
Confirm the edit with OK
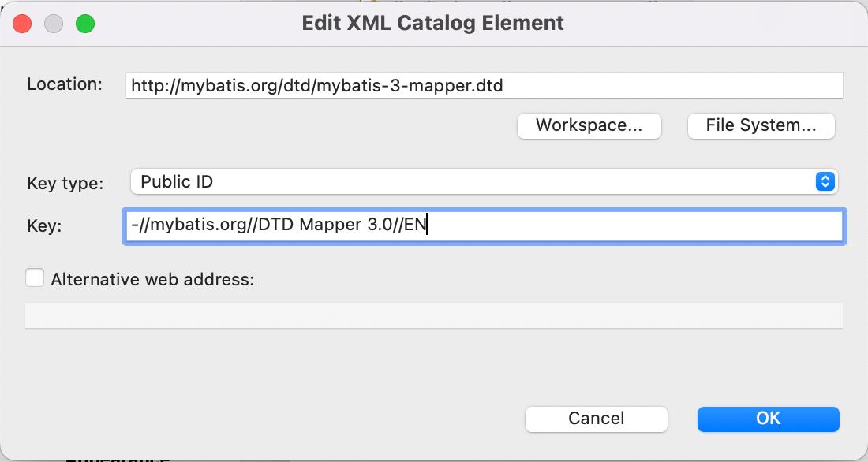(769, 419)
